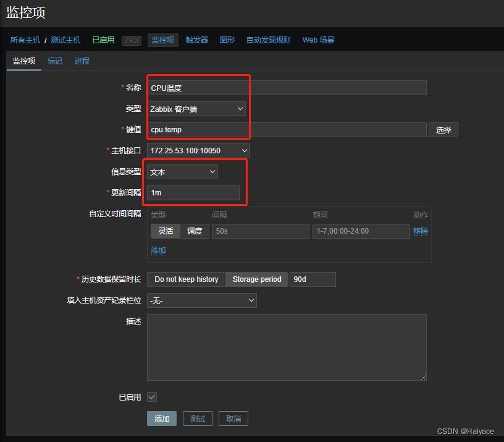The image size is (504, 442).
Task: Open 触发器 in the host navigation
Action: coord(197,40)
